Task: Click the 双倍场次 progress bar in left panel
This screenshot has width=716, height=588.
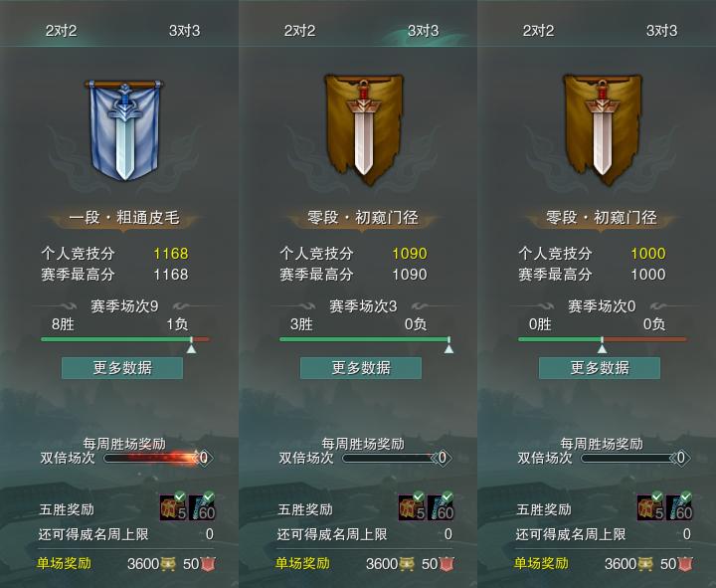Action: click(x=152, y=458)
